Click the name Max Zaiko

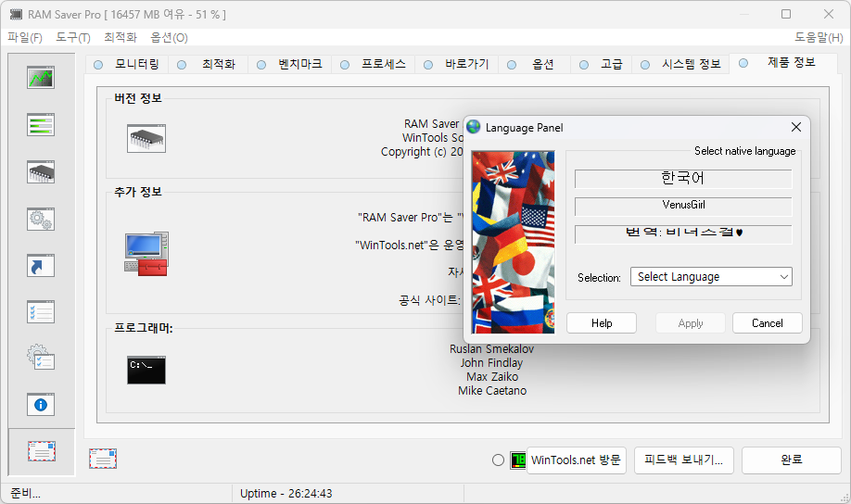tap(492, 376)
